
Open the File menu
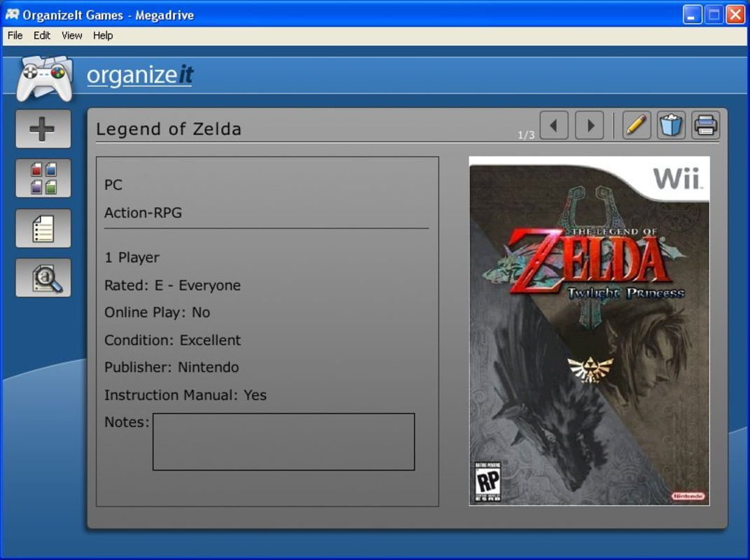pyautogui.click(x=13, y=36)
